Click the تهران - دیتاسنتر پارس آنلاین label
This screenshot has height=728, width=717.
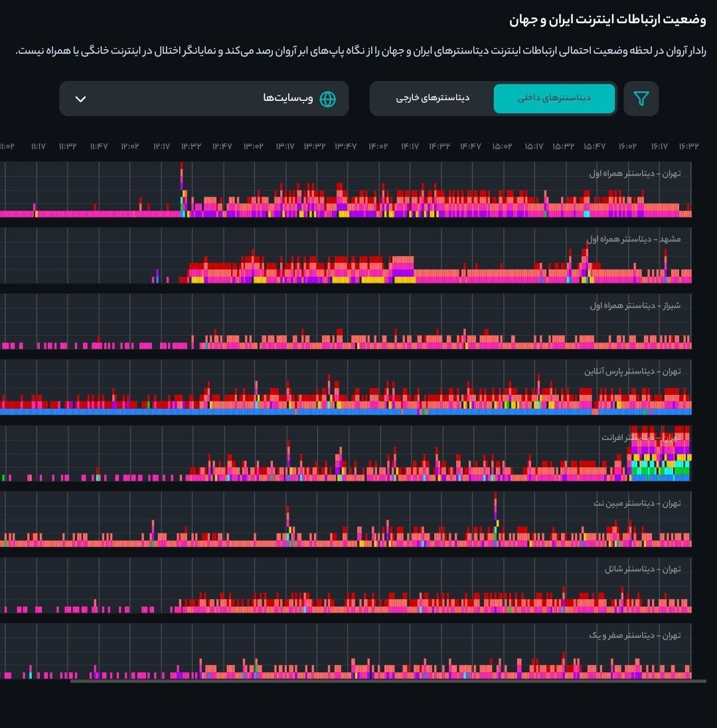(632, 371)
